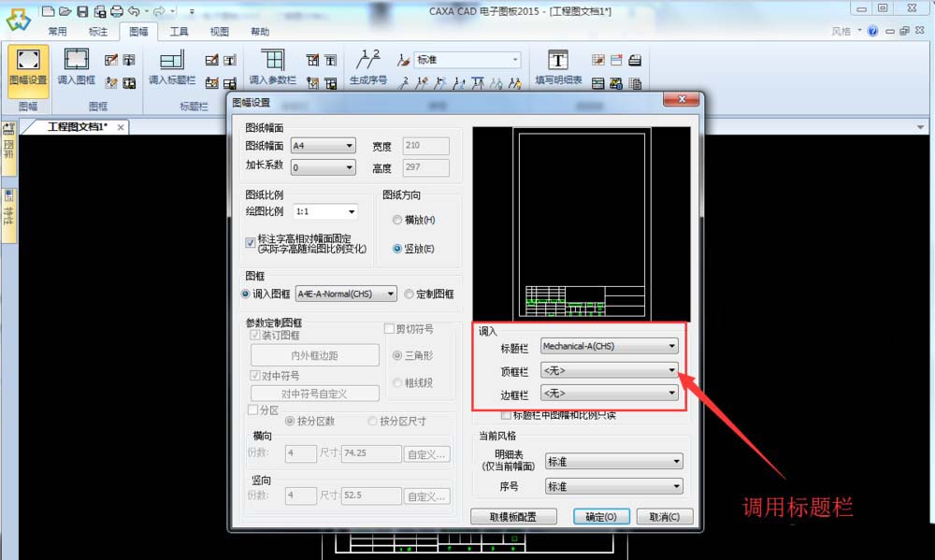The height and width of the screenshot is (560, 935).
Task: Toggle the 剪切符号 checkbox
Action: point(389,328)
